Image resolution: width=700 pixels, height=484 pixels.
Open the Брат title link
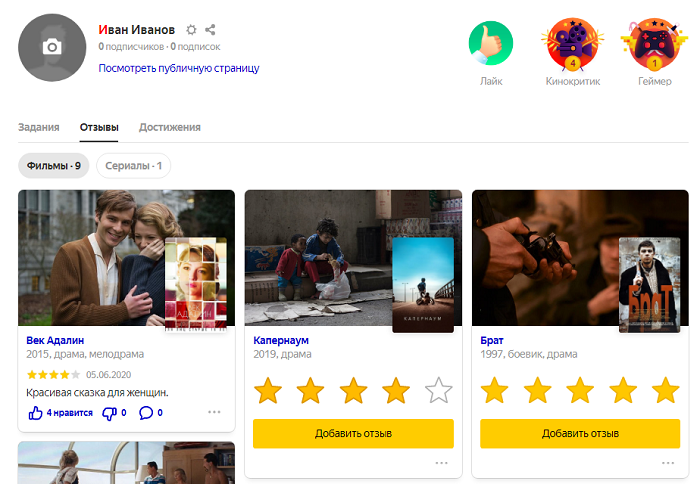coord(492,340)
